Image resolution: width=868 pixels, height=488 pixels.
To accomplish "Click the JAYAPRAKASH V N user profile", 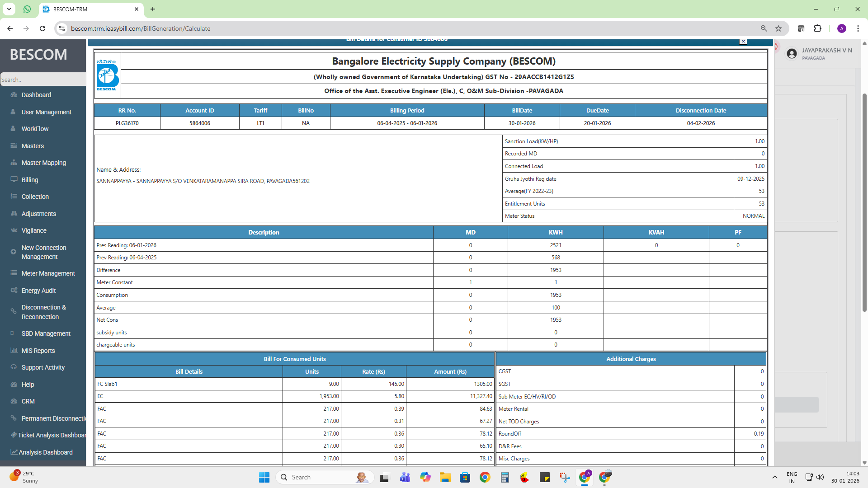I will point(820,54).
